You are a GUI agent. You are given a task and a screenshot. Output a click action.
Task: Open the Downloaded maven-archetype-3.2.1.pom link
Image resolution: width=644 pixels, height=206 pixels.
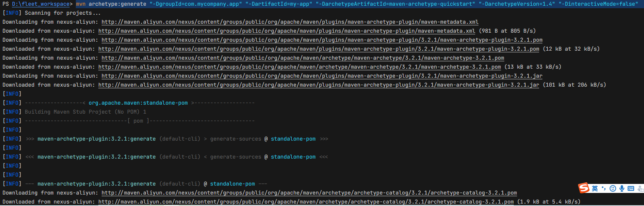pyautogui.click(x=299, y=67)
